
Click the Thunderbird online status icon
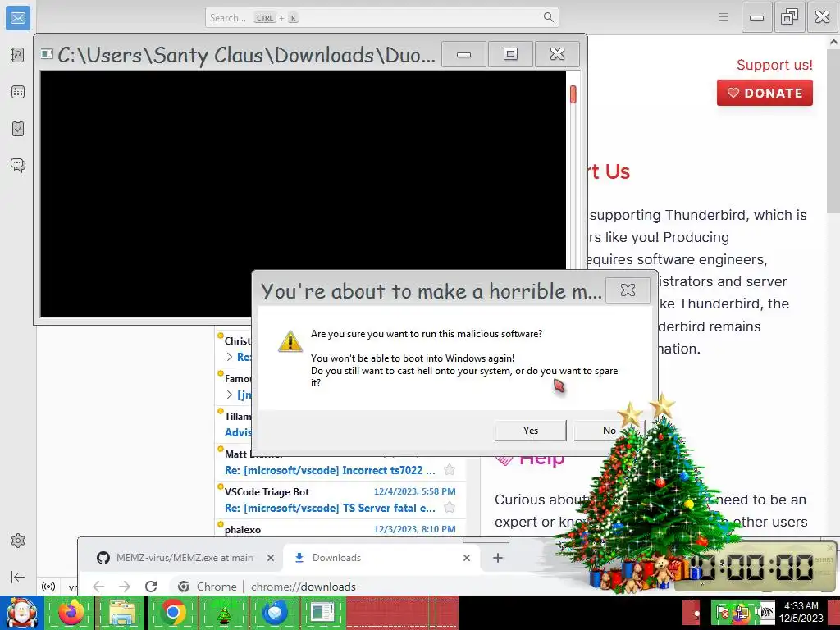coord(48,587)
